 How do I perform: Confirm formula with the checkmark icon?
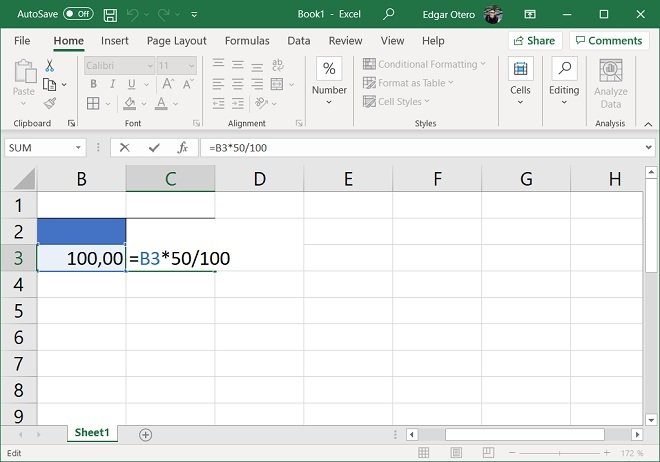click(x=154, y=148)
